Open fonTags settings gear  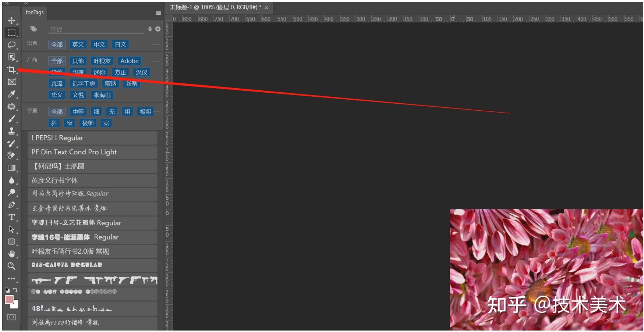tap(158, 29)
